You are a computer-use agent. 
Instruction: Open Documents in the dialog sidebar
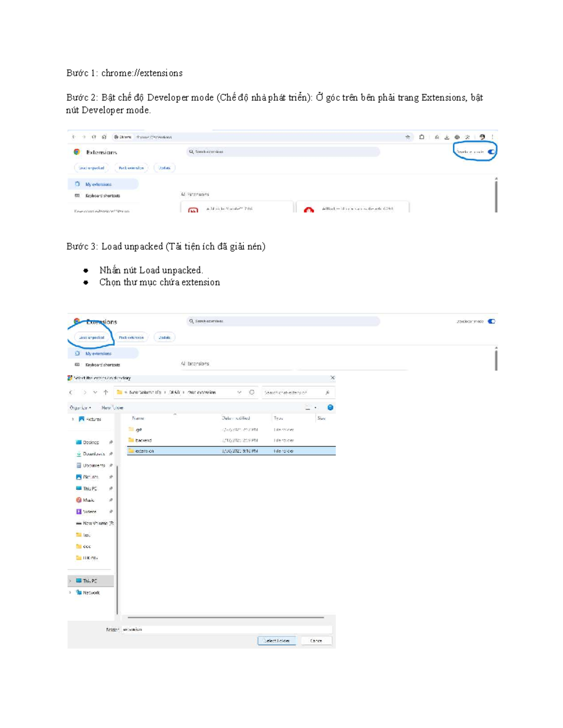94,465
